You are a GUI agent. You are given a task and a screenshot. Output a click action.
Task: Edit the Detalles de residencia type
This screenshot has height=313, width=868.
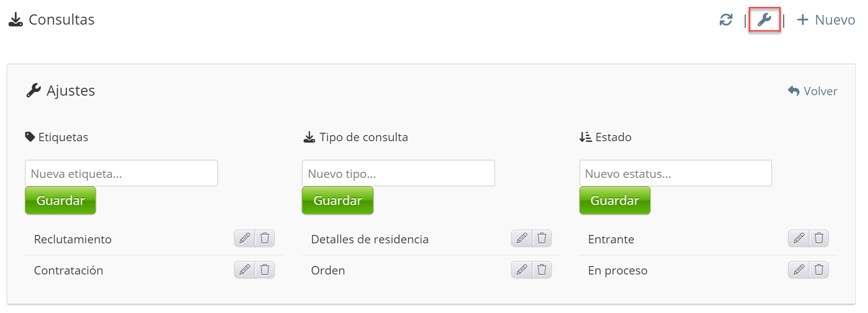522,238
